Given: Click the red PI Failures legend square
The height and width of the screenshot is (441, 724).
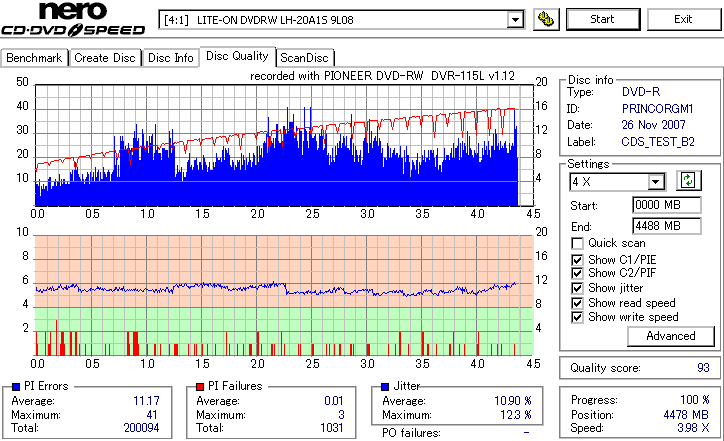Looking at the screenshot, I should click(x=200, y=387).
